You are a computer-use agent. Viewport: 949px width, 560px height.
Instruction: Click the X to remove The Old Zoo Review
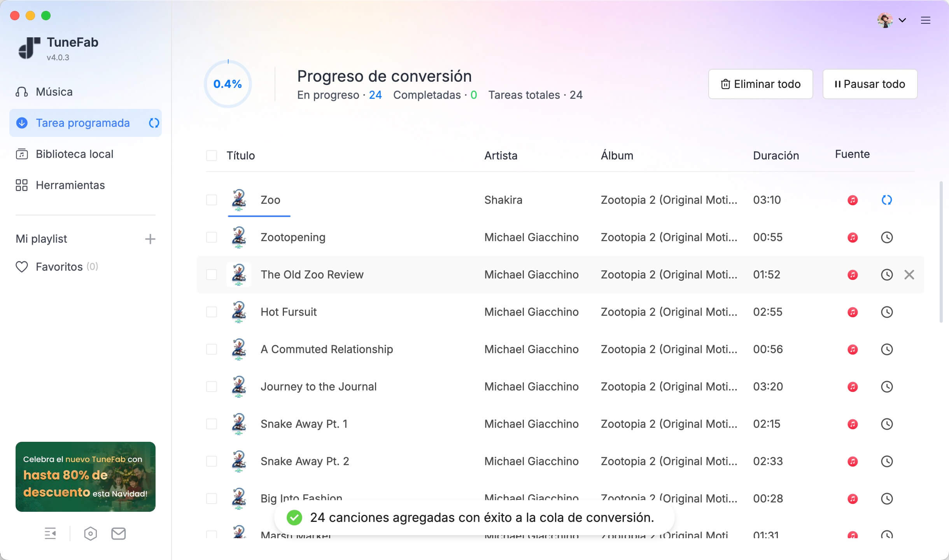tap(909, 275)
